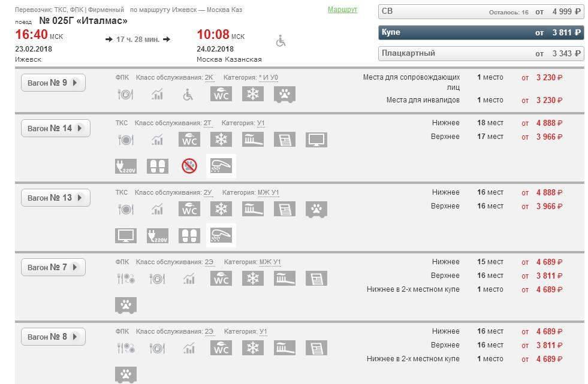Click pets allowed paw icon in wagon 9
This screenshot has height=384, width=588.
[285, 95]
